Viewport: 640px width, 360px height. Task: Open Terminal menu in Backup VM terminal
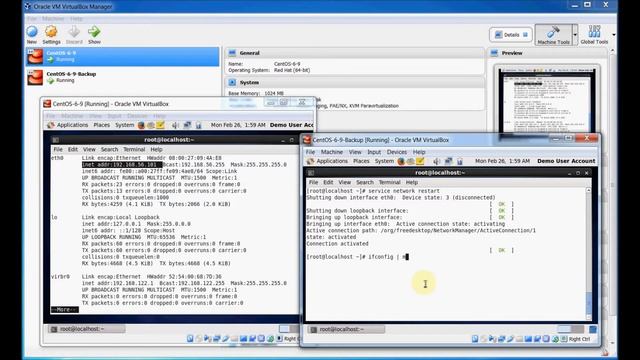(389, 182)
